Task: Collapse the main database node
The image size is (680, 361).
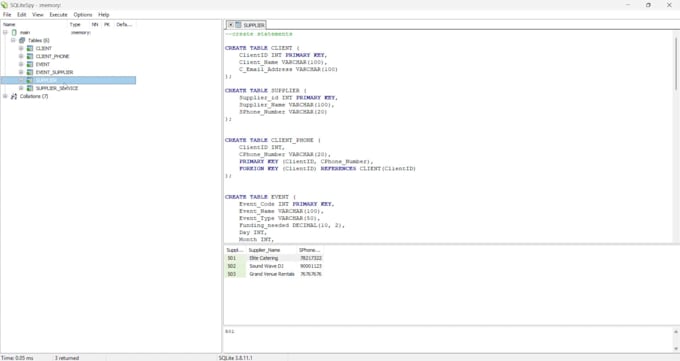Action: pos(5,33)
